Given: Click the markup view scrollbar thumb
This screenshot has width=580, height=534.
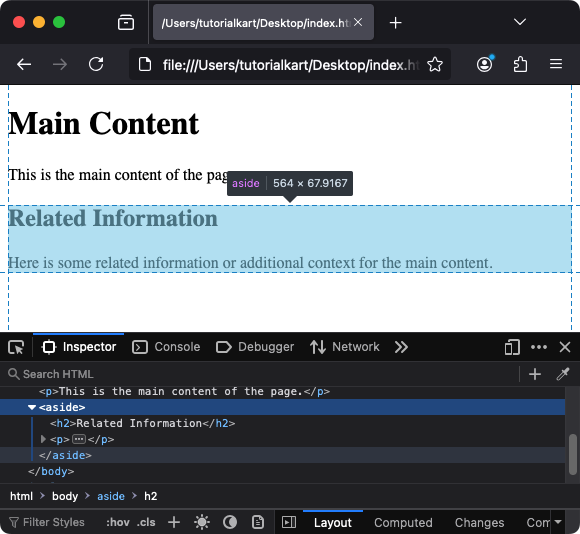Looking at the screenshot, I should coord(573,454).
